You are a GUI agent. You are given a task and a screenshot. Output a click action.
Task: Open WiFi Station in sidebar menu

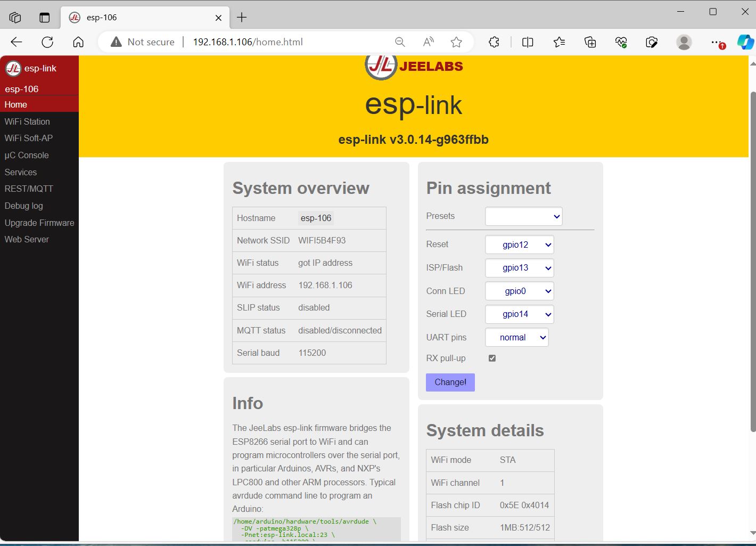click(x=27, y=121)
